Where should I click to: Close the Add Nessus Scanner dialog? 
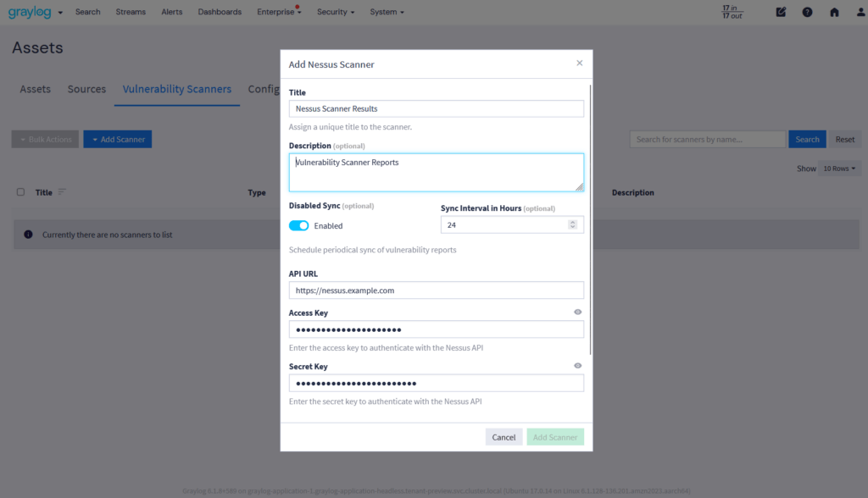click(x=580, y=63)
